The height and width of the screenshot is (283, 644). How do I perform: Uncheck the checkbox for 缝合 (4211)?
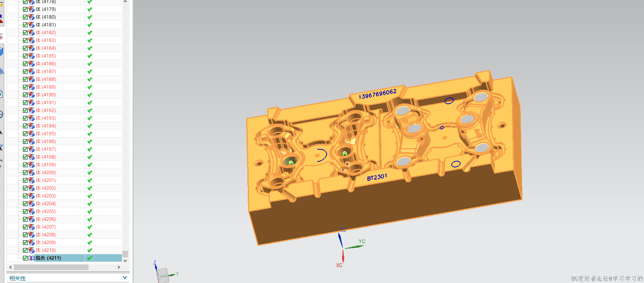point(25,258)
